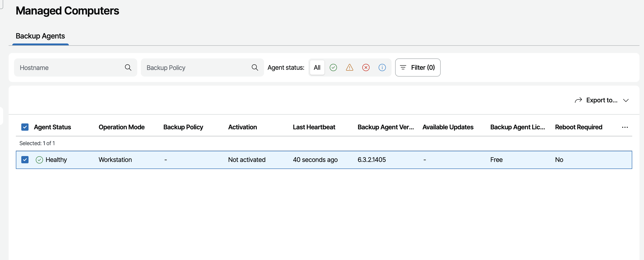Filter agents by healthy green checkmark status
This screenshot has width=644, height=260.
333,67
